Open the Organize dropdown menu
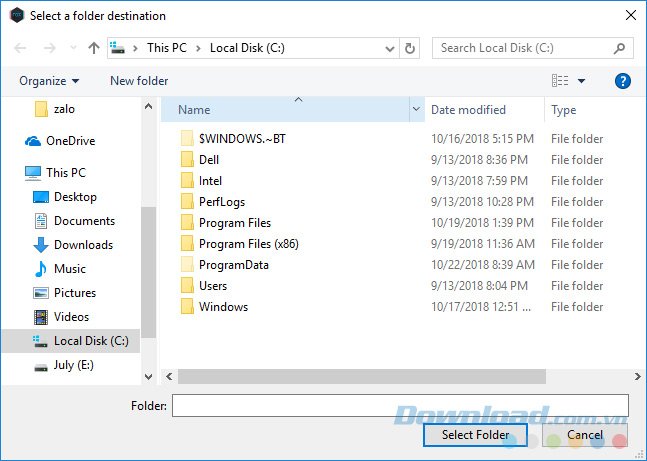647x461 pixels. click(x=48, y=81)
